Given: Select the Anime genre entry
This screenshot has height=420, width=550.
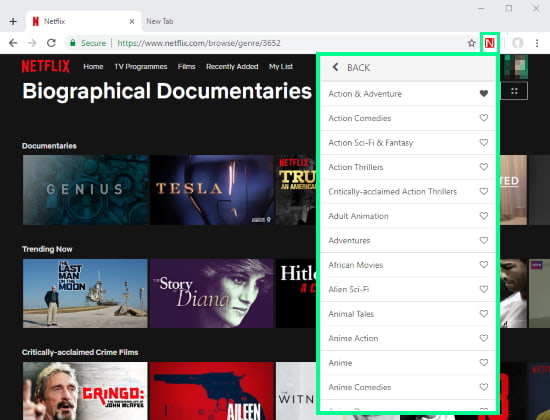Looking at the screenshot, I should [340, 363].
